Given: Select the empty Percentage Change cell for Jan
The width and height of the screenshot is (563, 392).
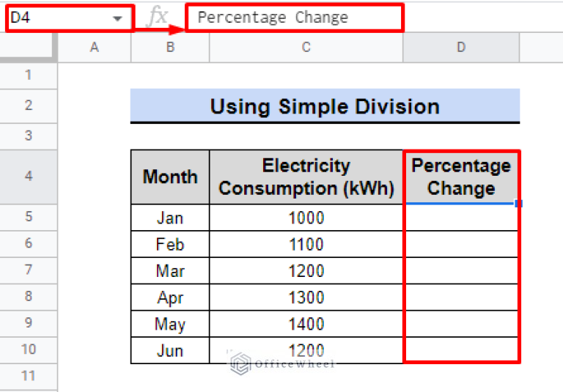Looking at the screenshot, I should tap(461, 218).
